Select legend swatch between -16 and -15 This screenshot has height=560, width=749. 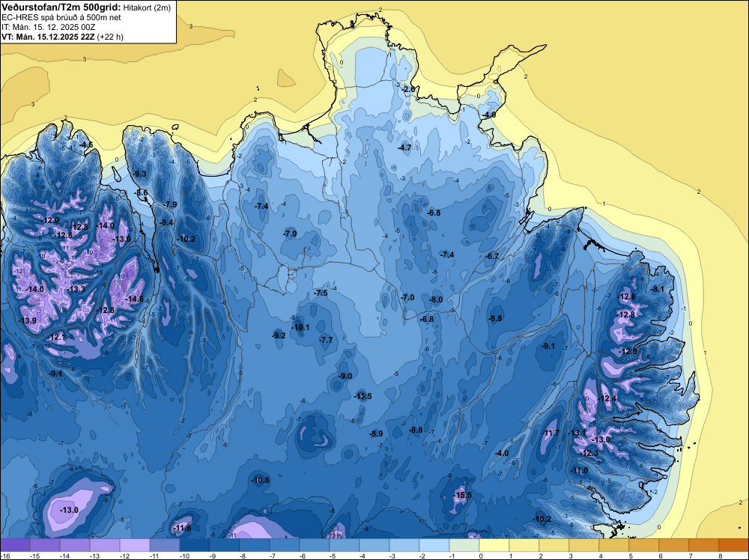point(15,545)
